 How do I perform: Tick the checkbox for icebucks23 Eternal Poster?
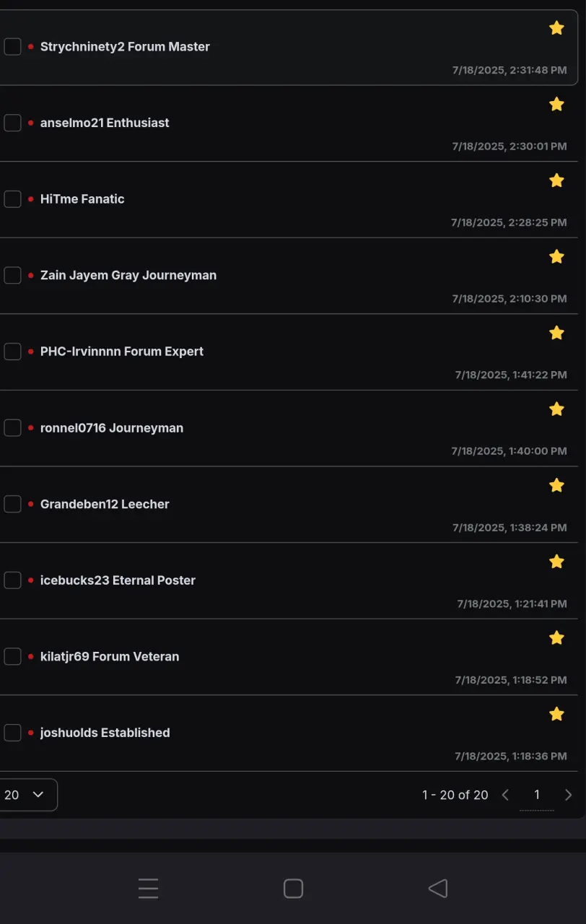point(12,580)
